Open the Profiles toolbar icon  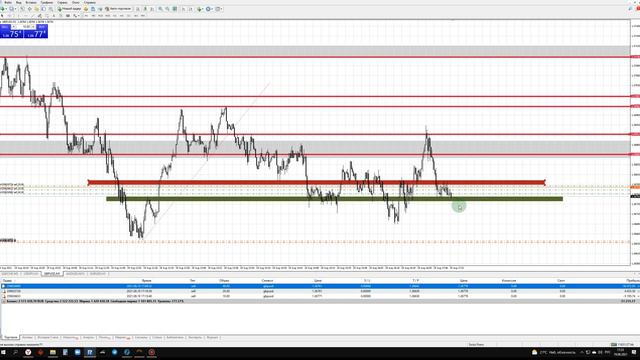pos(11,9)
